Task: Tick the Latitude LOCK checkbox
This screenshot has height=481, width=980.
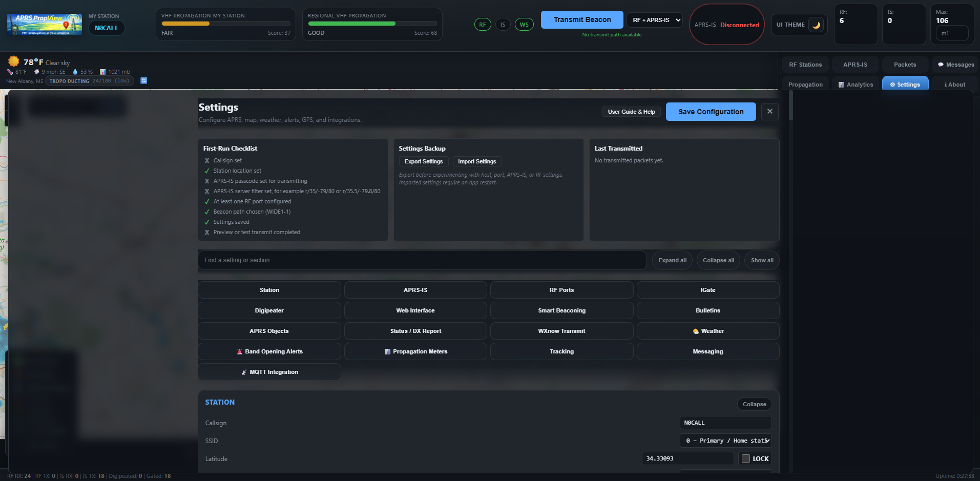Action: [746, 458]
